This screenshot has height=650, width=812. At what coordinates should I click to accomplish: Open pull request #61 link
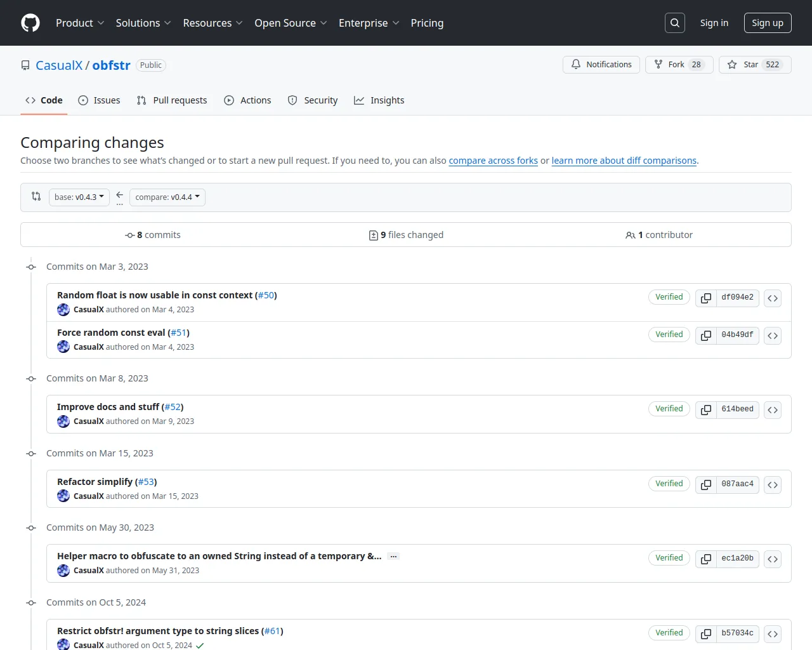pyautogui.click(x=272, y=631)
